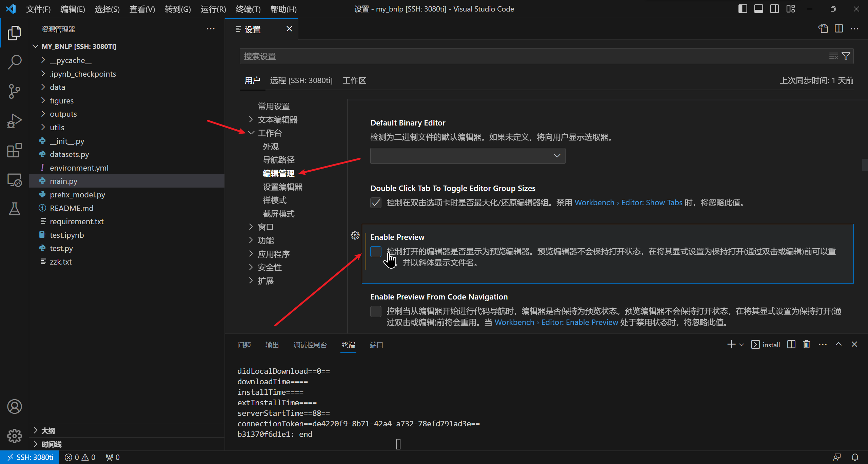Toggle the primary side bar layout icon

point(743,9)
